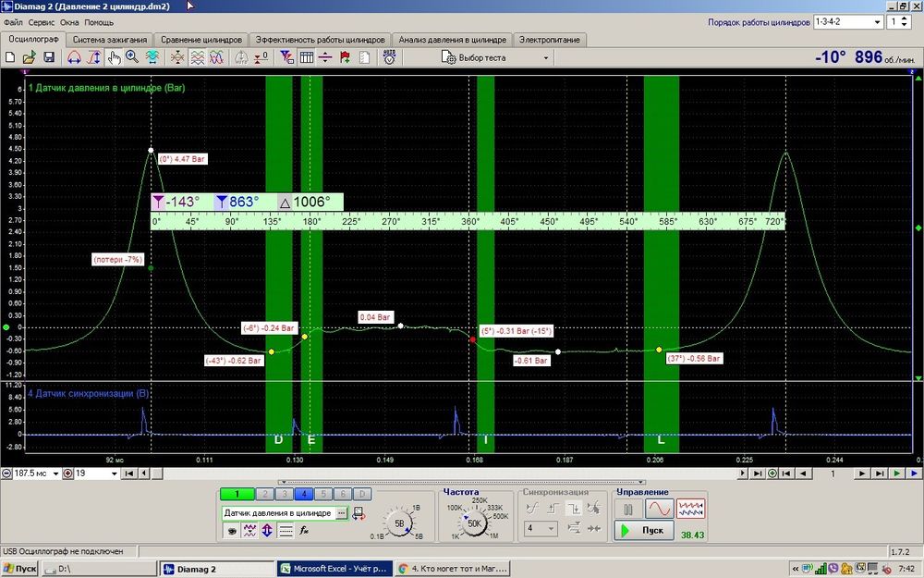Expand the cylinder firing order 1-3-4-2 dropdown
The width and height of the screenshot is (924, 578).
click(875, 22)
